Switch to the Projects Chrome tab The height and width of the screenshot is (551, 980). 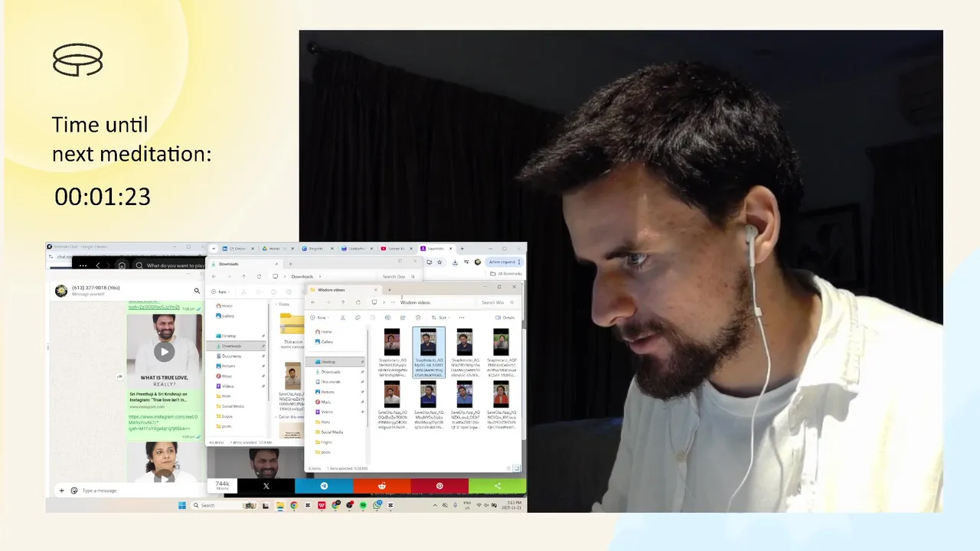pyautogui.click(x=317, y=249)
